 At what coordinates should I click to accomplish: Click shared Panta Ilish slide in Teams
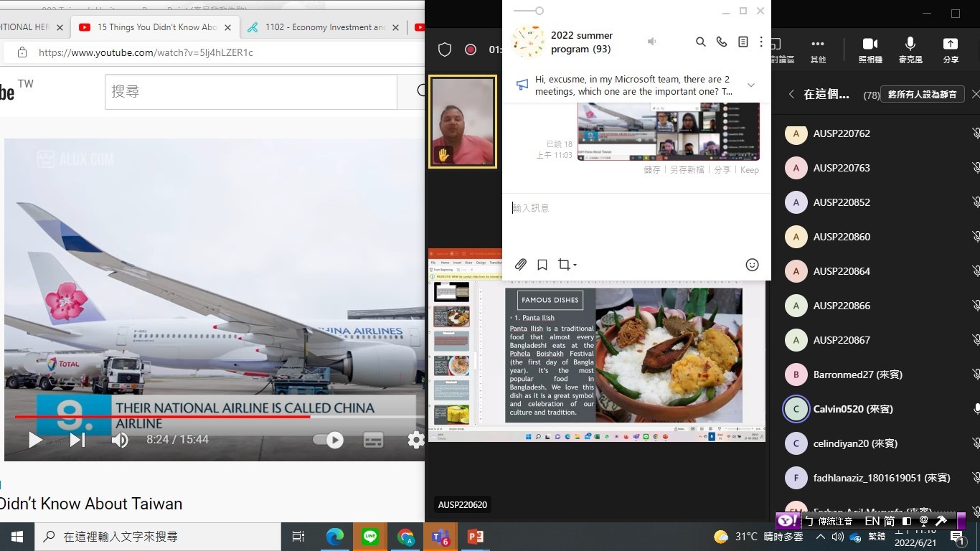click(x=623, y=355)
